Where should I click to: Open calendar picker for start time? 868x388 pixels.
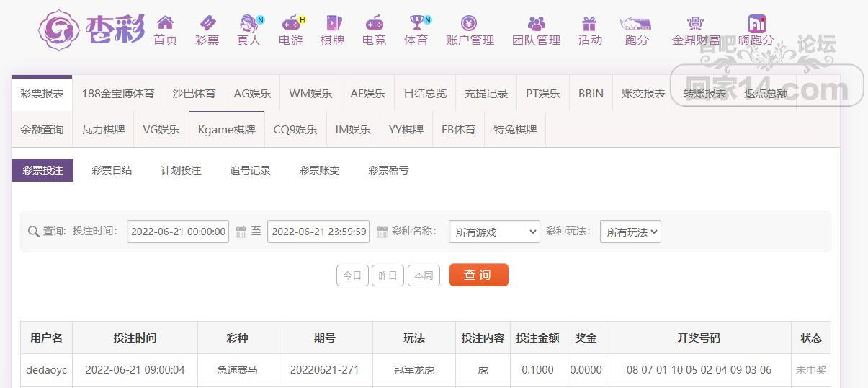[241, 232]
